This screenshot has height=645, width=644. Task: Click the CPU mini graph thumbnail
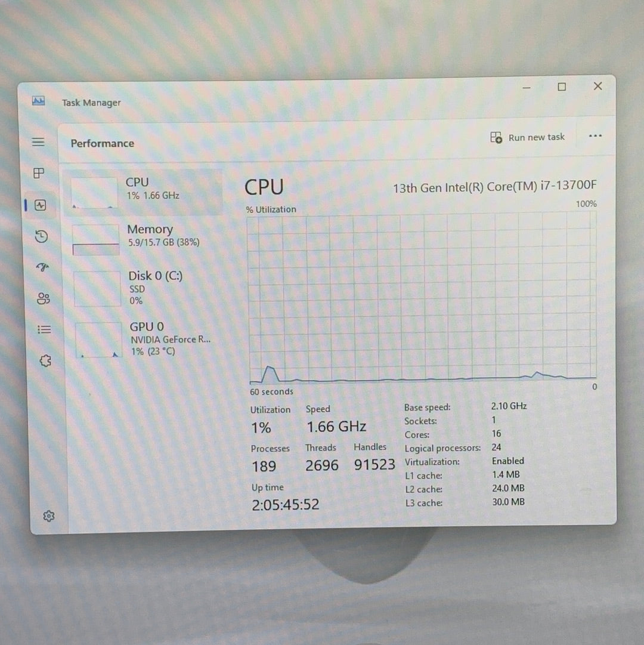tap(95, 193)
